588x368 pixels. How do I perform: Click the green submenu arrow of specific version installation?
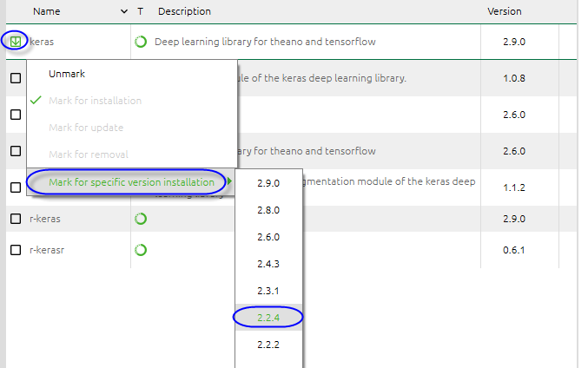click(229, 181)
